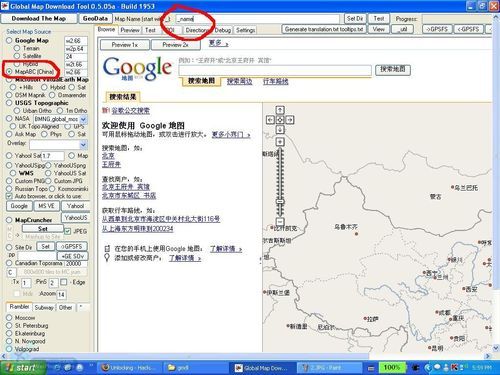Click the GeoData button
Image resolution: width=500 pixels, height=375 pixels.
(x=95, y=19)
